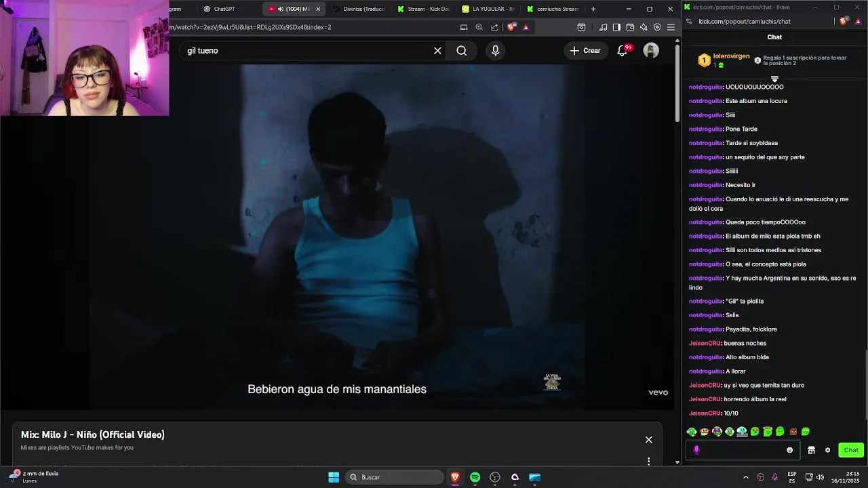Click the green Chat send button
The height and width of the screenshot is (488, 868).
click(851, 450)
